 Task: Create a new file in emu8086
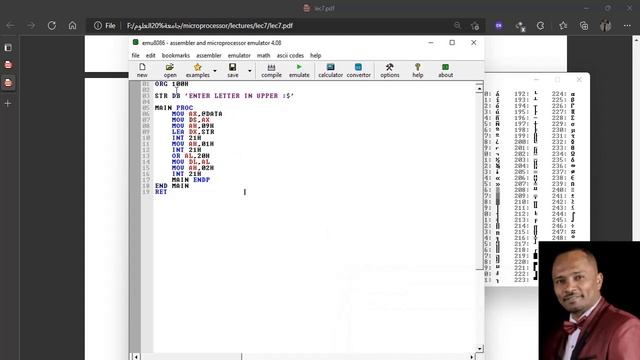(142, 70)
